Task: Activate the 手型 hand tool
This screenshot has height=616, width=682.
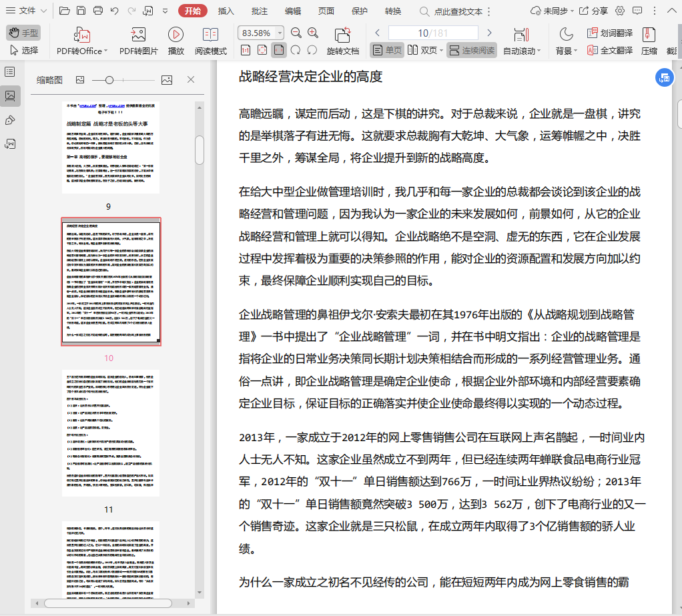Action: coord(23,33)
